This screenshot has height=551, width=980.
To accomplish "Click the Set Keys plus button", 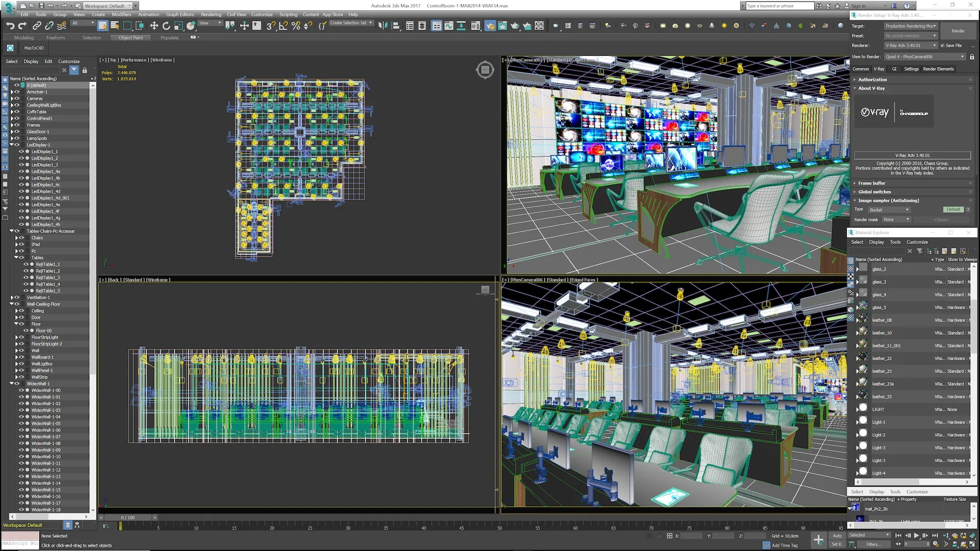I will pyautogui.click(x=818, y=540).
